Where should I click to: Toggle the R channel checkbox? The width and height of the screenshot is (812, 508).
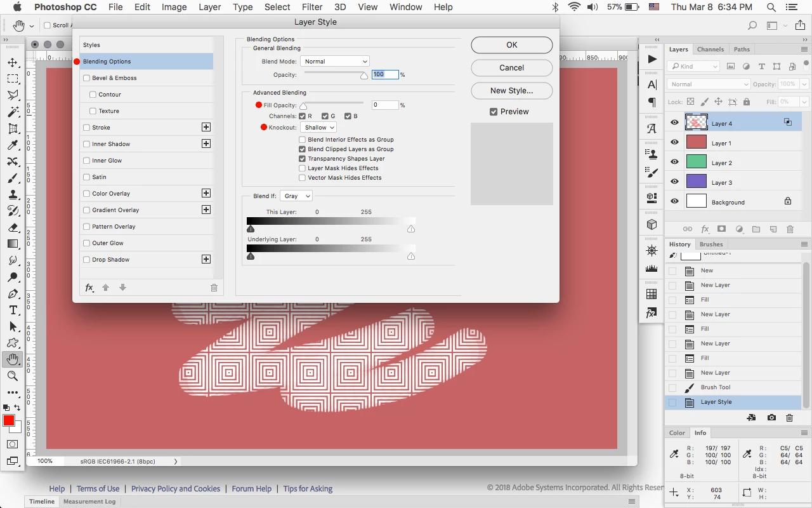(x=303, y=116)
